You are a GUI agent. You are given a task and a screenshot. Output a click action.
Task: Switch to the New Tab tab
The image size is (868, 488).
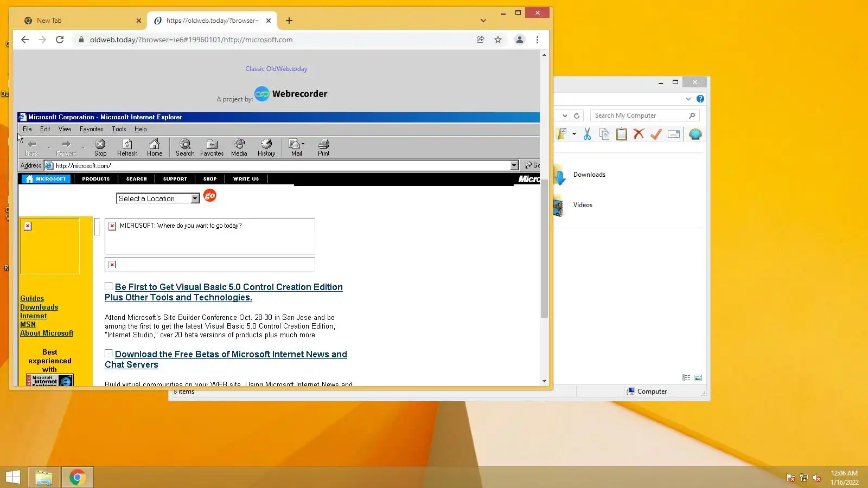click(x=81, y=21)
